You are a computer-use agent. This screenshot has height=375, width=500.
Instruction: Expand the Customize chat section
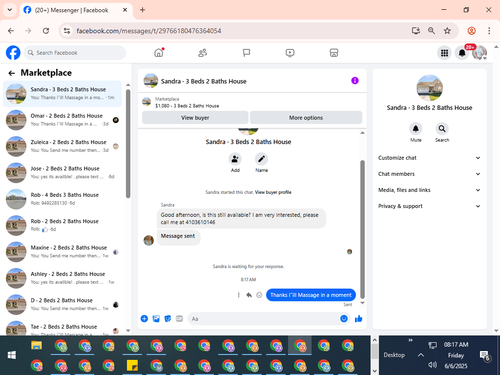(429, 158)
